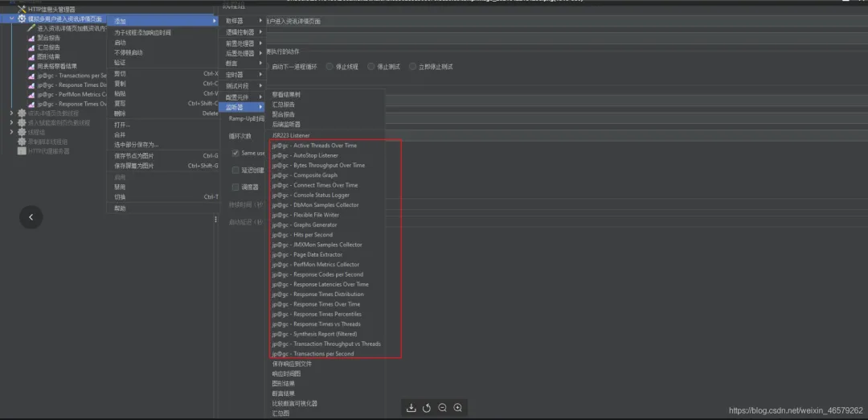Choose 剪切 from the context menu
The width and height of the screenshot is (868, 420).
point(162,74)
